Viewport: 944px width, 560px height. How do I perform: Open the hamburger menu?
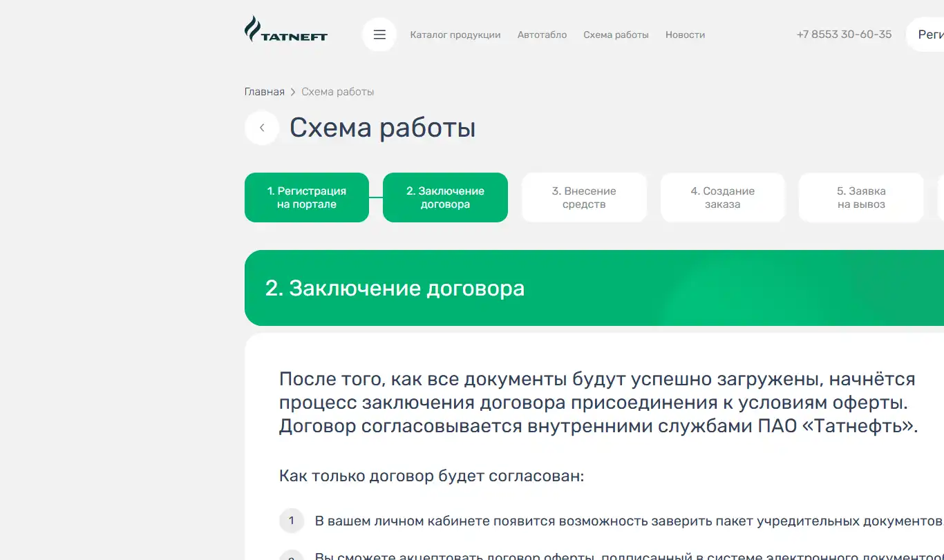pos(379,35)
